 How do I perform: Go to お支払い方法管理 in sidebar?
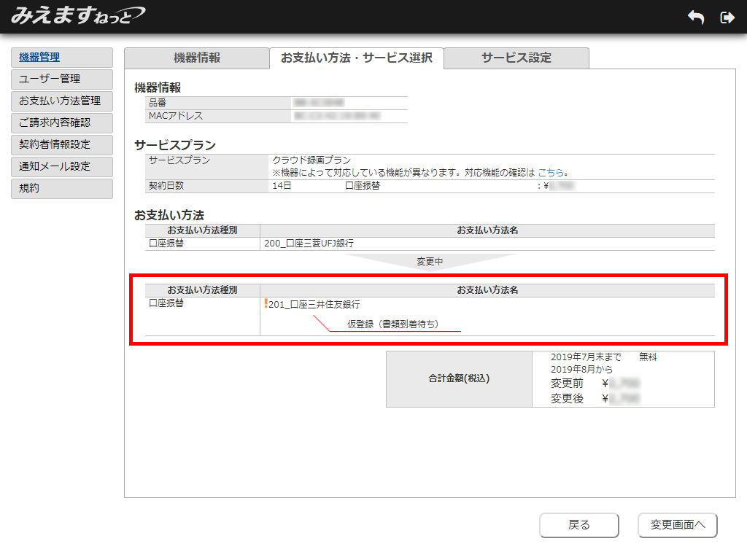[x=62, y=101]
